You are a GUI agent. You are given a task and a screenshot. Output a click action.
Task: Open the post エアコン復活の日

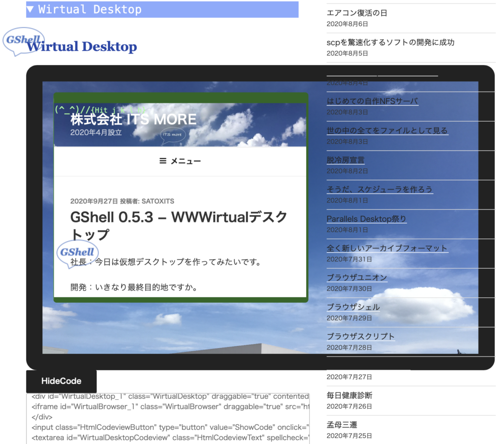[x=357, y=13]
